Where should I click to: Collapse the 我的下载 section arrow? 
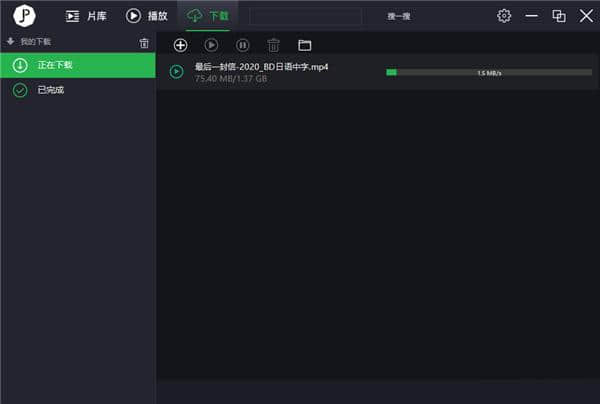10,42
